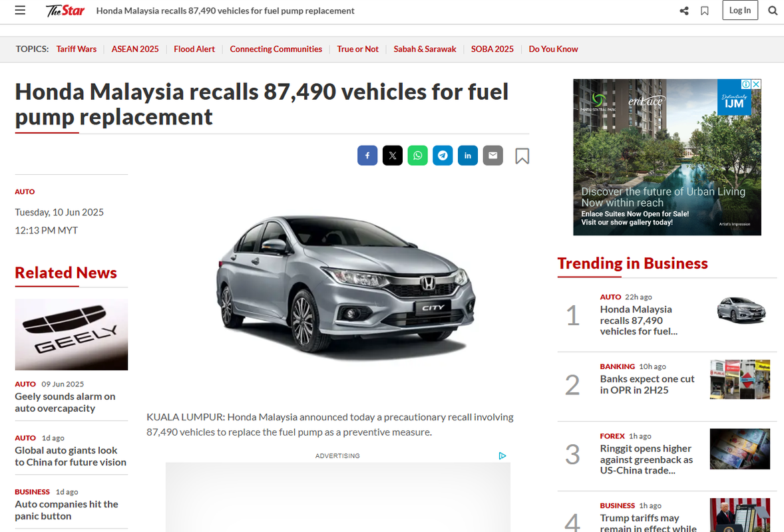The width and height of the screenshot is (784, 532).
Task: Read Geely sounds alarm on auto overcapacity
Action: (x=65, y=402)
